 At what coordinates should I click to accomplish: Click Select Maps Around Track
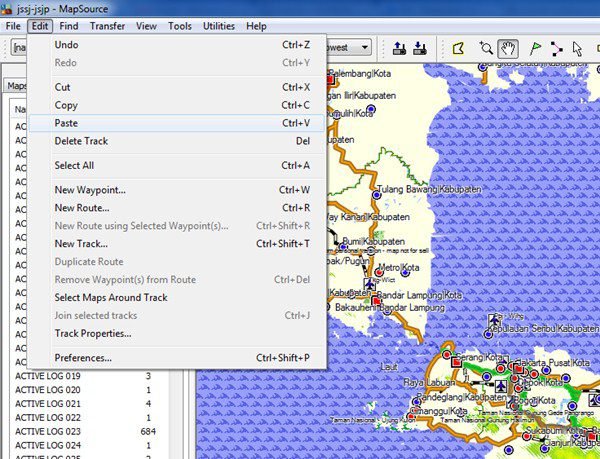coord(110,297)
